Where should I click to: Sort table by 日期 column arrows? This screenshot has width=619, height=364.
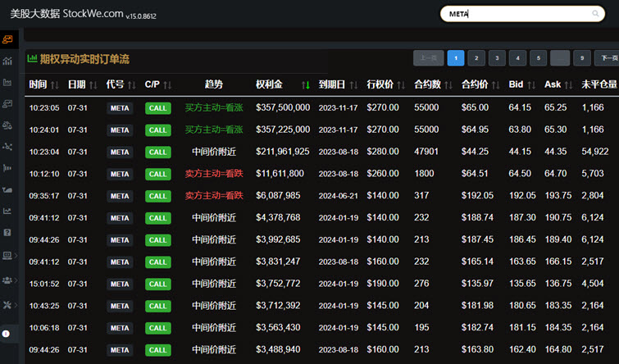point(93,85)
